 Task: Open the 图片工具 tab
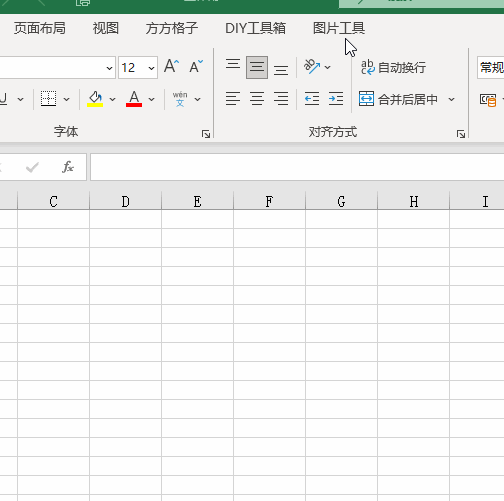pyautogui.click(x=339, y=28)
